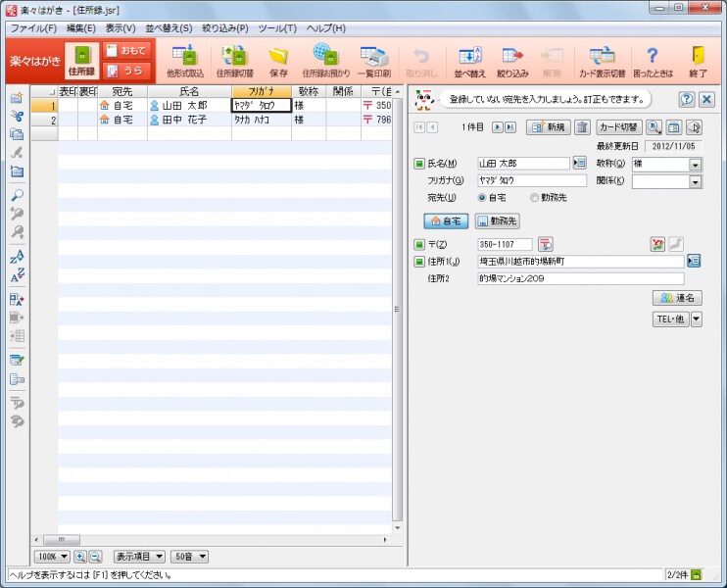This screenshot has height=588, width=727.
Task: Open the 敬称 dropdown list
Action: [x=695, y=165]
